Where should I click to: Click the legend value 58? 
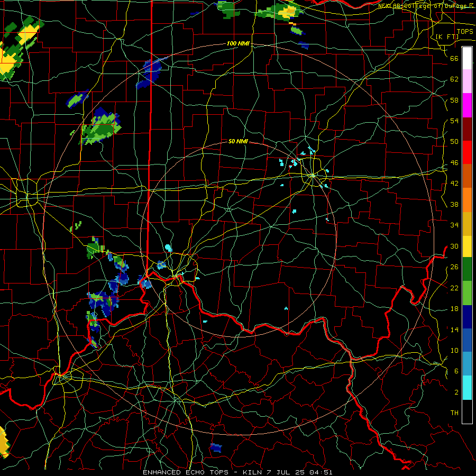(x=454, y=100)
